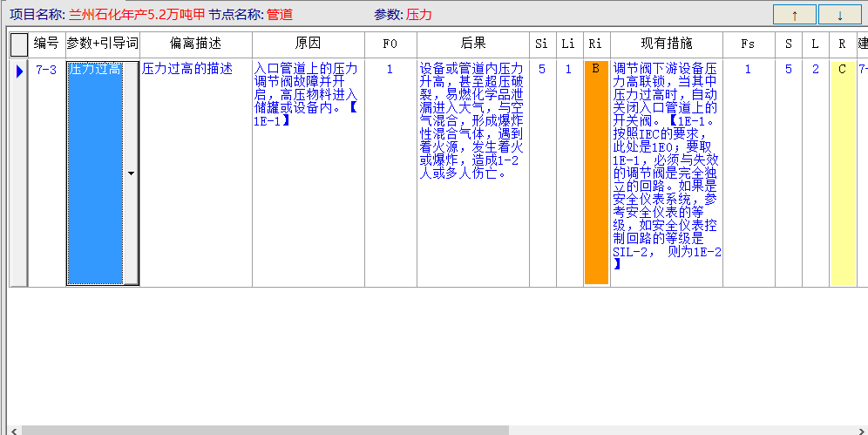Select the L value 2 cell
This screenshot has height=435, width=868.
pyautogui.click(x=816, y=173)
